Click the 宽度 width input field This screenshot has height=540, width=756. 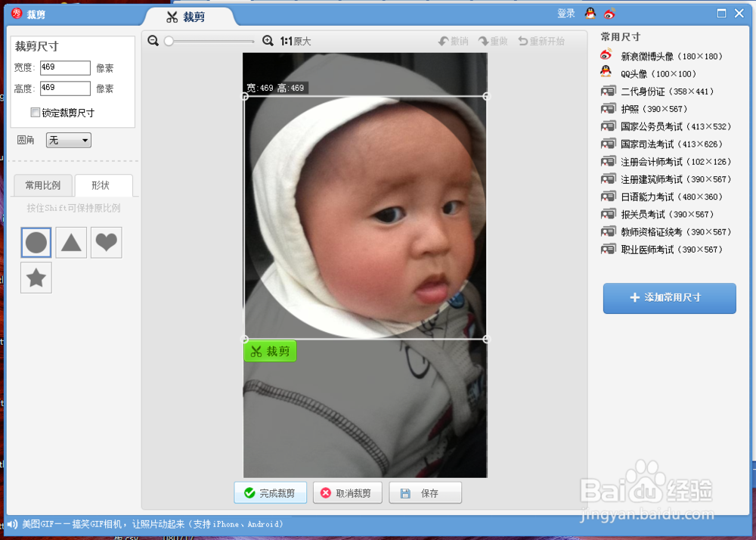tap(65, 68)
